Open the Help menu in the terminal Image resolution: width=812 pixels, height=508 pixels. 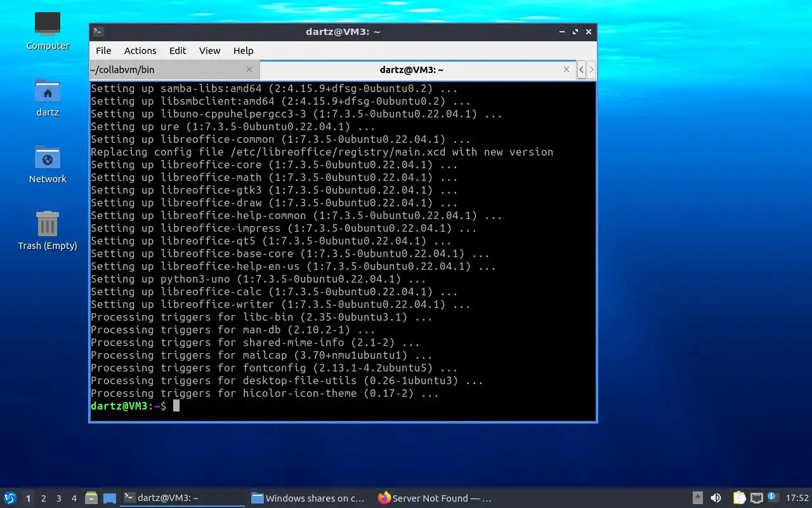(243, 51)
